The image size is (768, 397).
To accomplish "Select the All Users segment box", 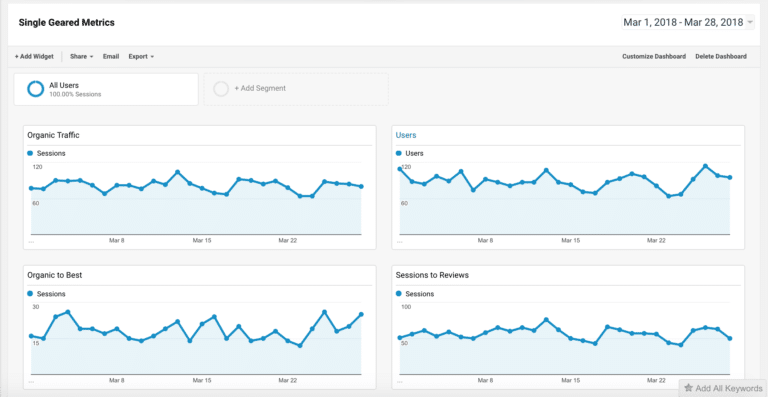I will 106,89.
